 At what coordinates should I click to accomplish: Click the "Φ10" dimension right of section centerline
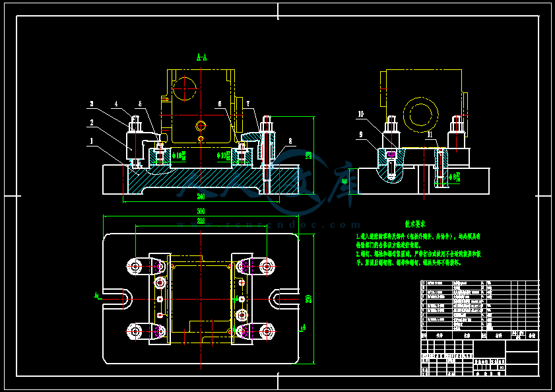click(224, 156)
